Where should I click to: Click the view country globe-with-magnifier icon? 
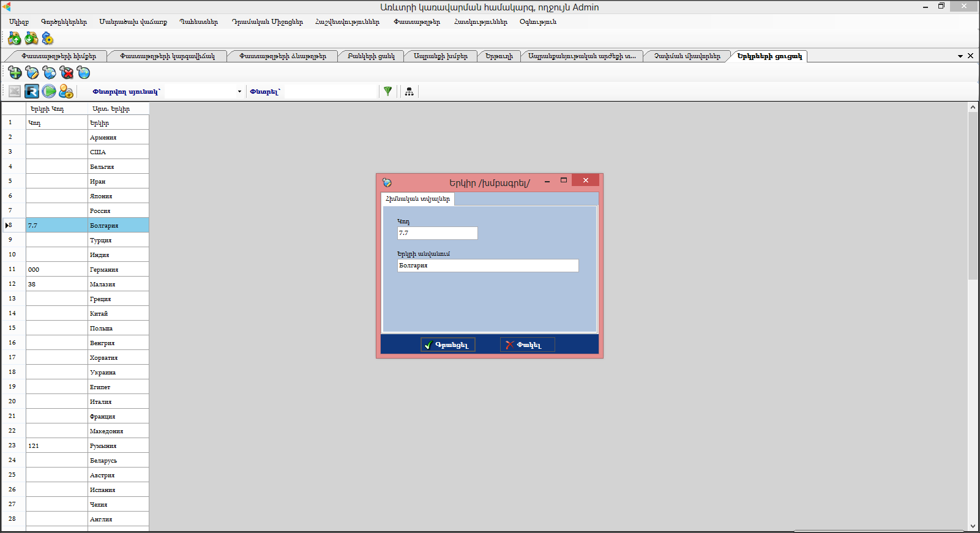50,73
